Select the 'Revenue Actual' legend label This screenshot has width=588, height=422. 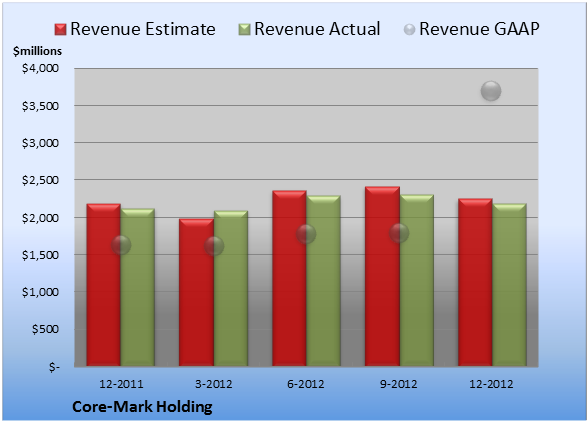pos(317,29)
